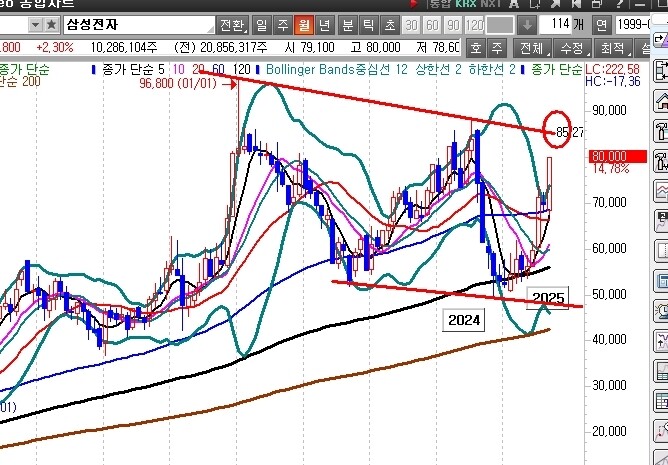The image size is (668, 465).
Task: Select the 분 minute period
Action: pyautogui.click(x=348, y=25)
